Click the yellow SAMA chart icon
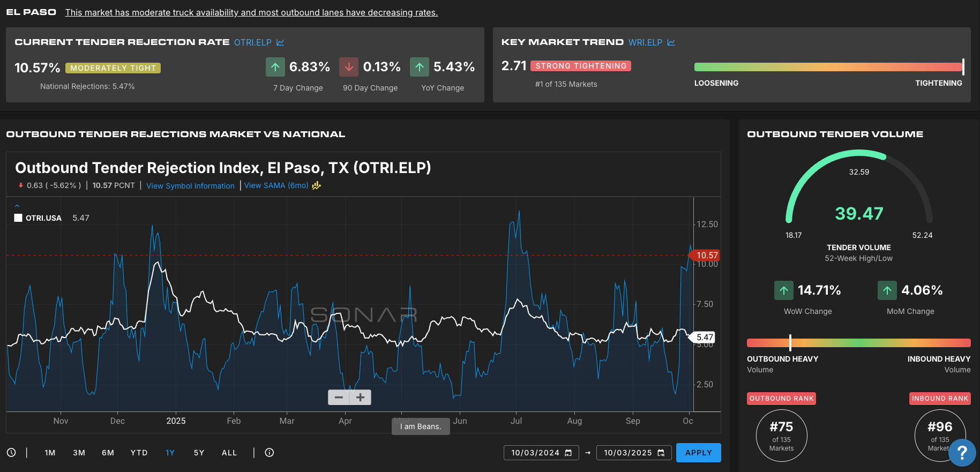This screenshot has height=472, width=980. coord(317,185)
